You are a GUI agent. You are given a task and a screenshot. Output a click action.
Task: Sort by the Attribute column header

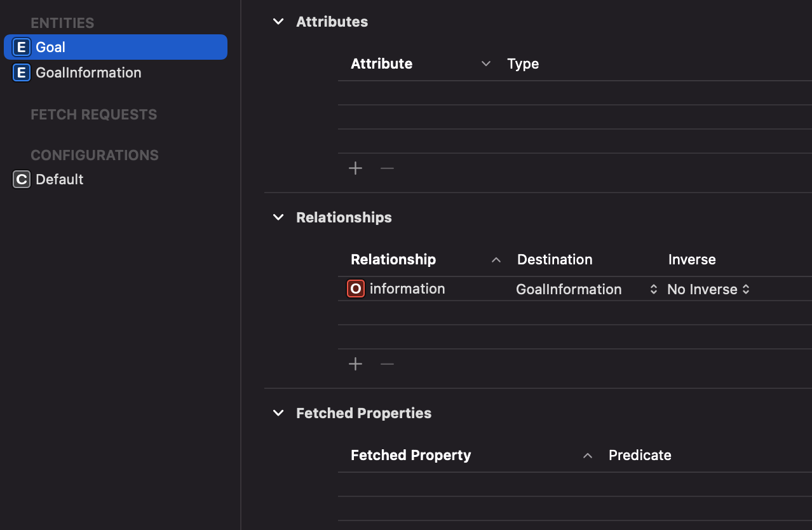[381, 64]
